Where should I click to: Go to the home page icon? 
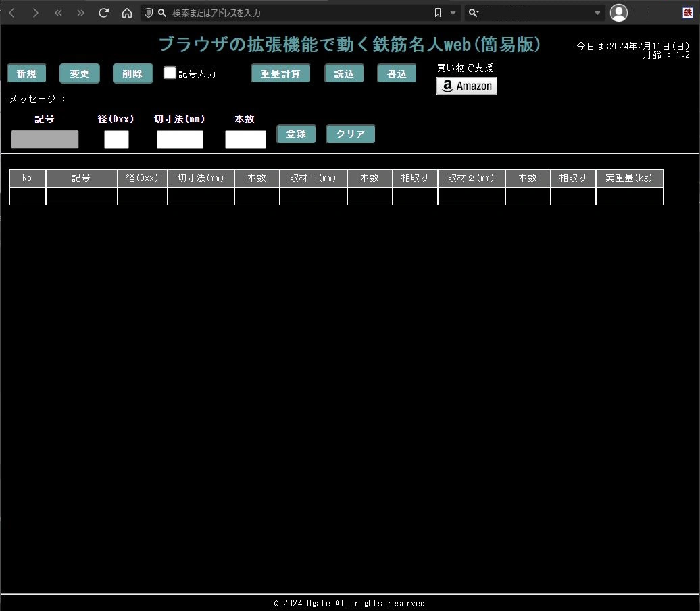(x=126, y=13)
